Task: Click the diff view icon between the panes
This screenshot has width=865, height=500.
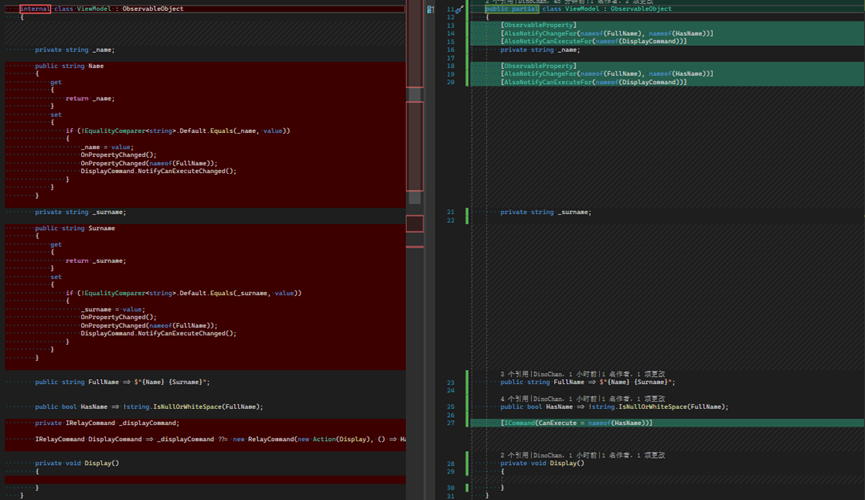Action: tap(430, 9)
